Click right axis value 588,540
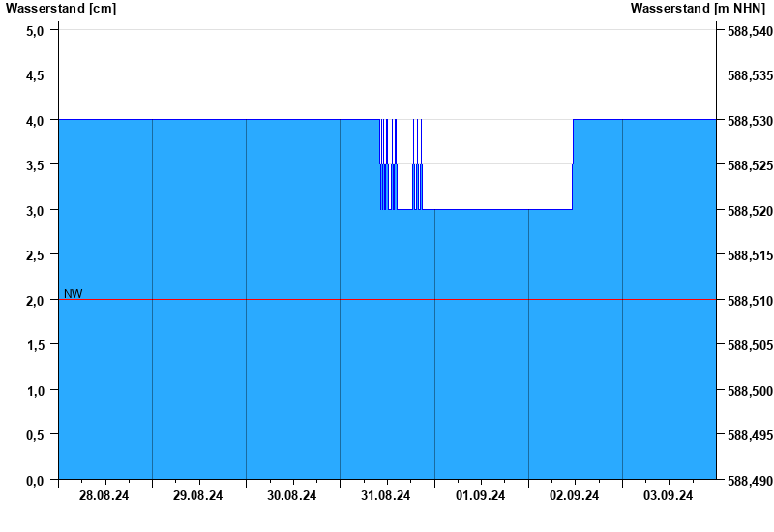This screenshot has height=532, width=774. 751,31
